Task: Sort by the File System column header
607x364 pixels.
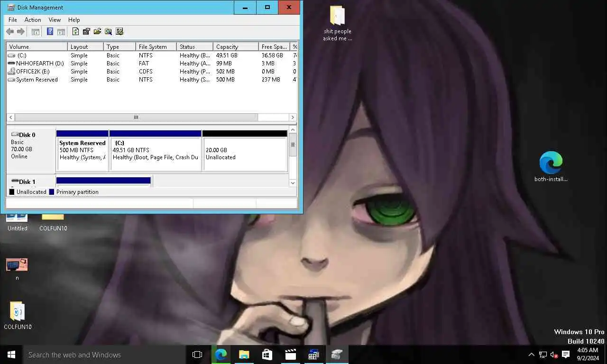Action: click(156, 47)
